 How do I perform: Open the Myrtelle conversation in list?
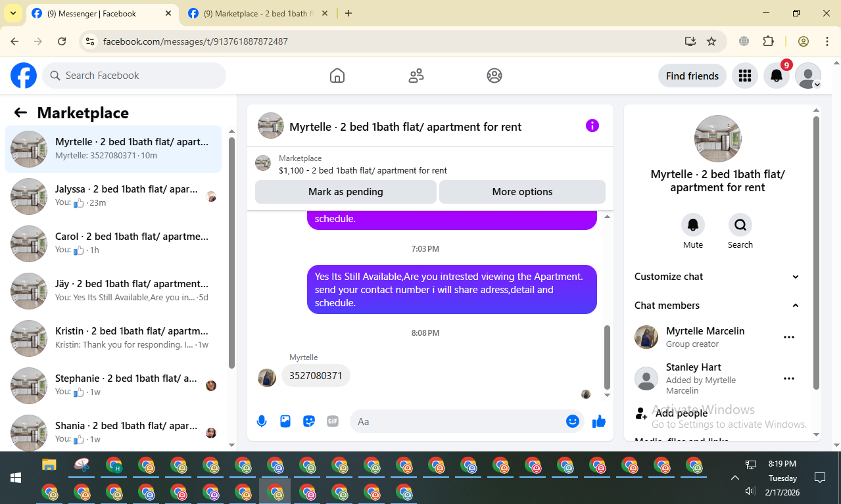click(114, 149)
